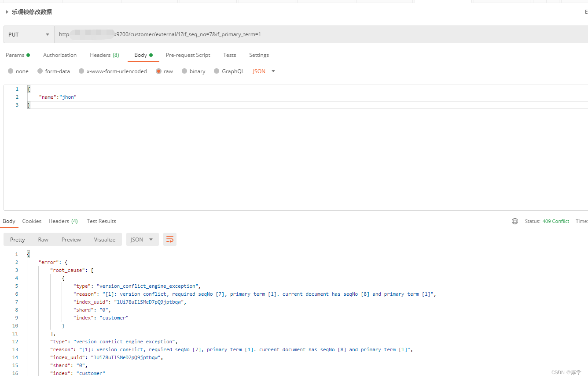Switch response view to Pretty
Image resolution: width=588 pixels, height=379 pixels.
point(18,240)
